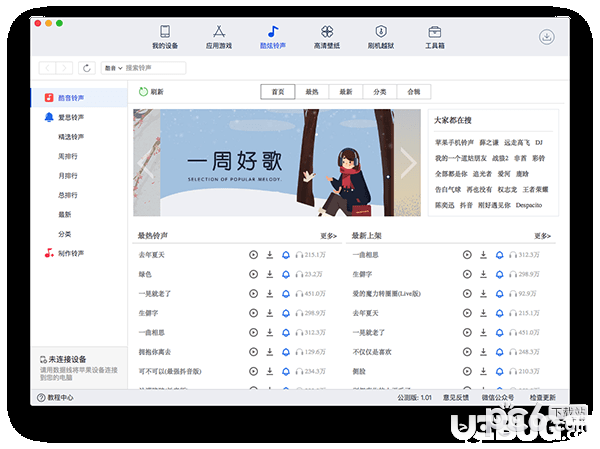Search popular keyword 苹果手机铃声

click(454, 143)
